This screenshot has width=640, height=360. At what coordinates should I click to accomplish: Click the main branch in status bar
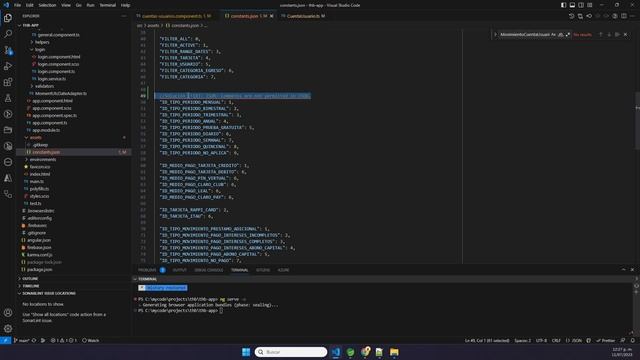[x=21, y=340]
